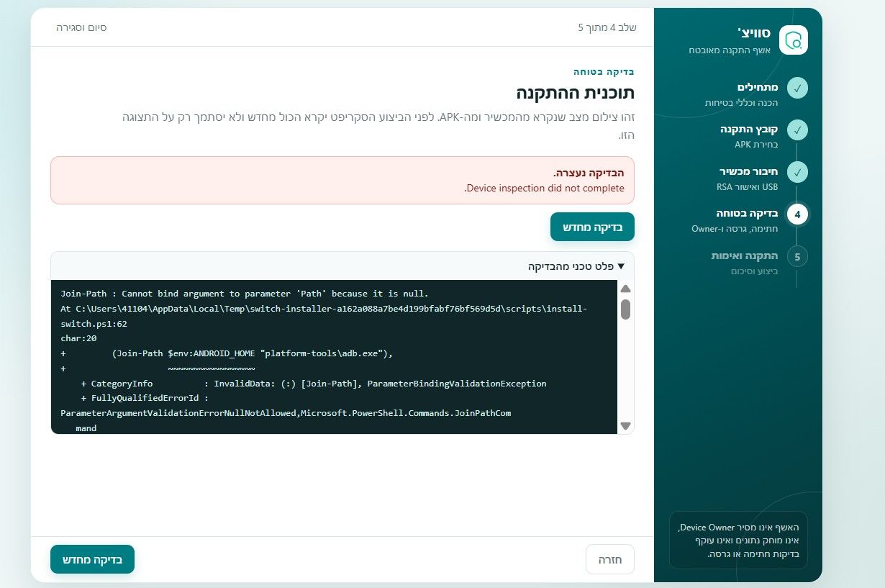
Task: Click the console line with $env:ANDROID_HOME
Action: tap(227, 353)
